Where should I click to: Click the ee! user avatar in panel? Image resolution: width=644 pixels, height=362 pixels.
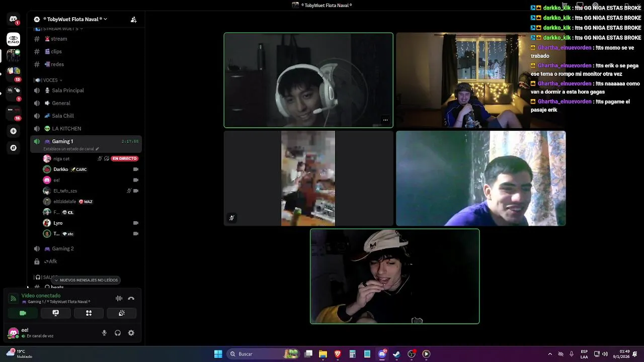pos(13,333)
